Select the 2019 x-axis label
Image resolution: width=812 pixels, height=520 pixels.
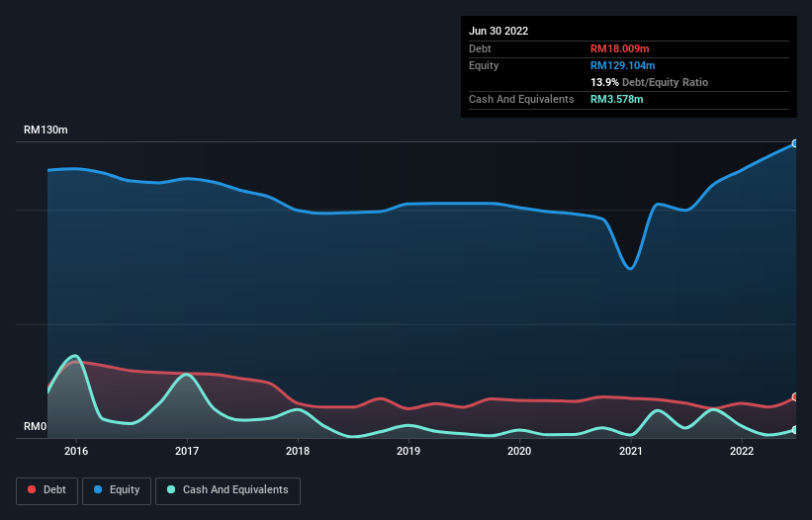point(408,451)
